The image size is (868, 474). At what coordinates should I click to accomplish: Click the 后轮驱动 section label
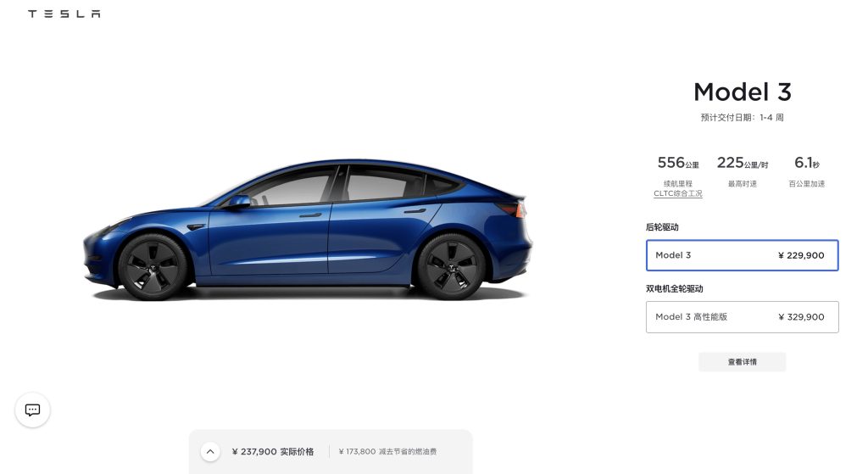coord(662,227)
